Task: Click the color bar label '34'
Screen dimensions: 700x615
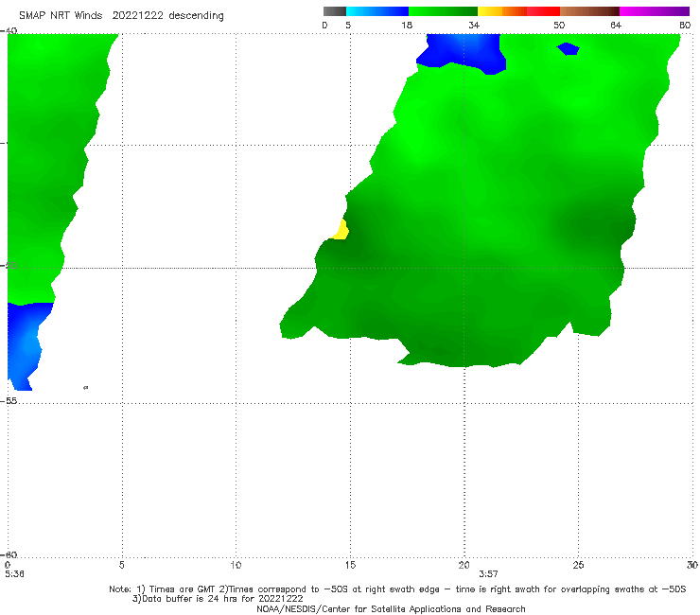Action: pos(474,25)
